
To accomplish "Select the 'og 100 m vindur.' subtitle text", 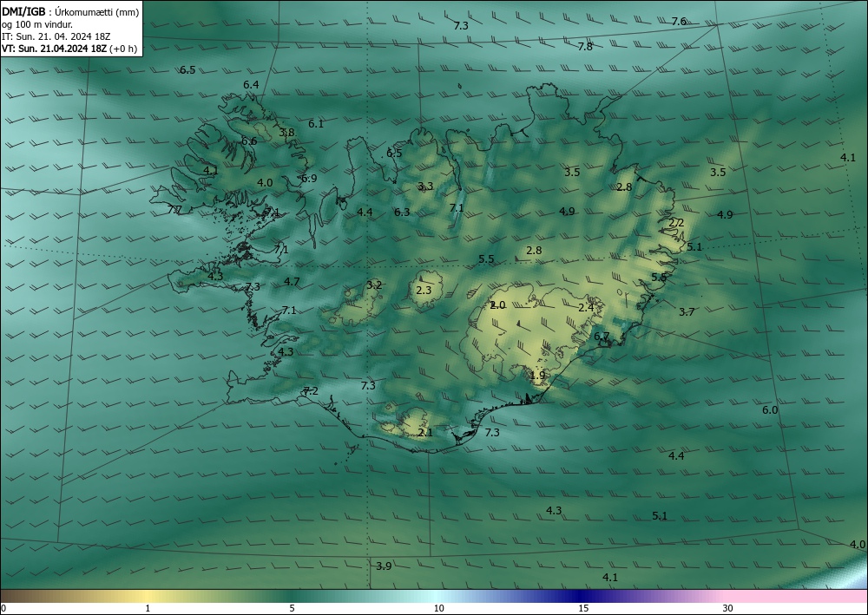I will click(37, 24).
